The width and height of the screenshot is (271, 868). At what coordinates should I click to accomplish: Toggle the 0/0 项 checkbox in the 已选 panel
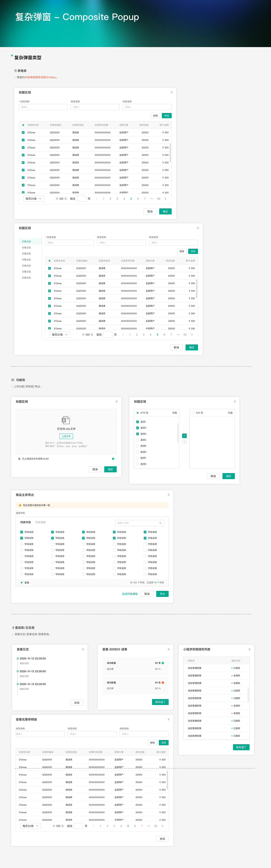[193, 412]
